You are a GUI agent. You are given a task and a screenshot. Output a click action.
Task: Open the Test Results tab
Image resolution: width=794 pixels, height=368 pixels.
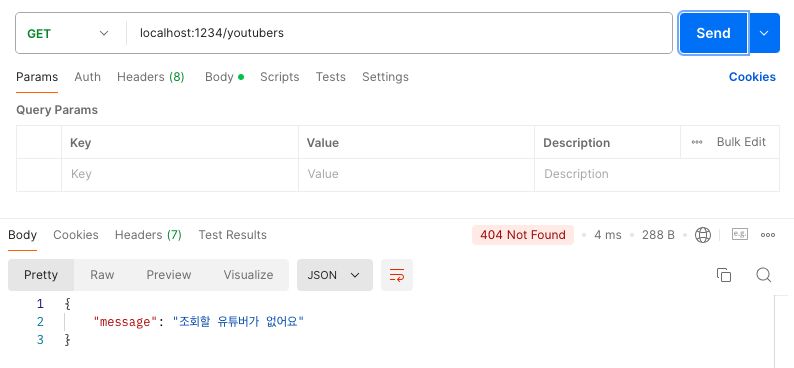tap(232, 235)
